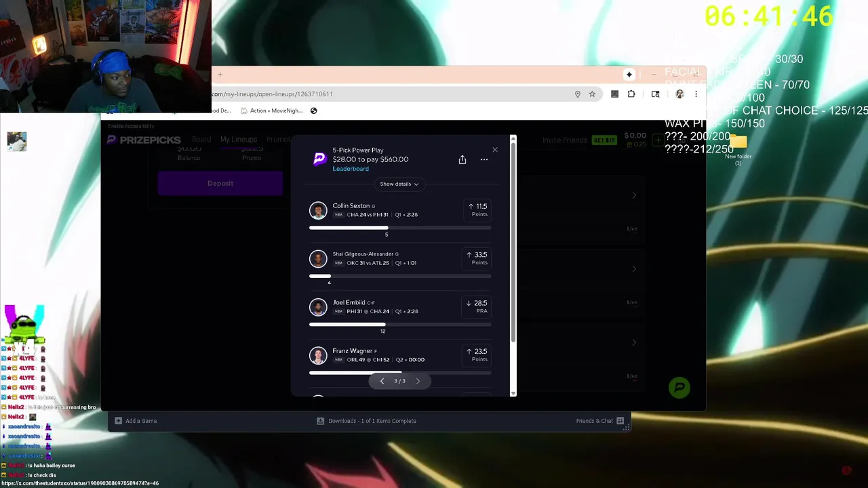This screenshot has width=868, height=488.
Task: Click third lineup row chevron behind popup
Action: pyautogui.click(x=634, y=342)
